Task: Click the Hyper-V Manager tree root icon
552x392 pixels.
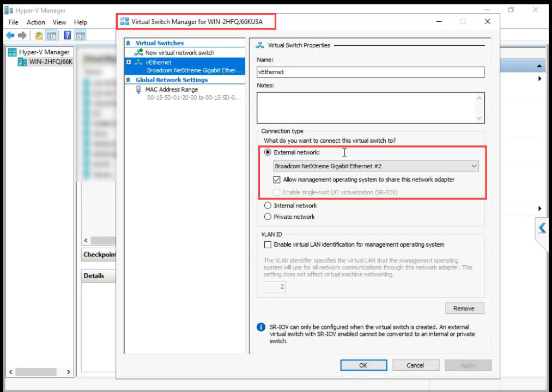Action: pos(12,52)
